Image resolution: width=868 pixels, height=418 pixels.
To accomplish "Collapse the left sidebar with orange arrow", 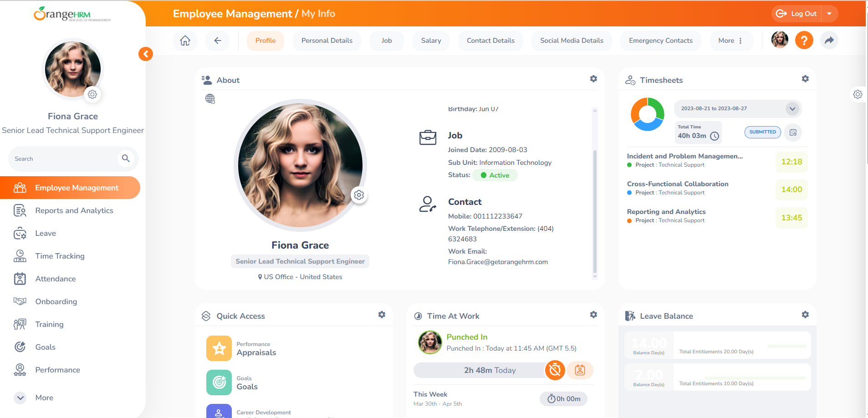I will coord(146,54).
